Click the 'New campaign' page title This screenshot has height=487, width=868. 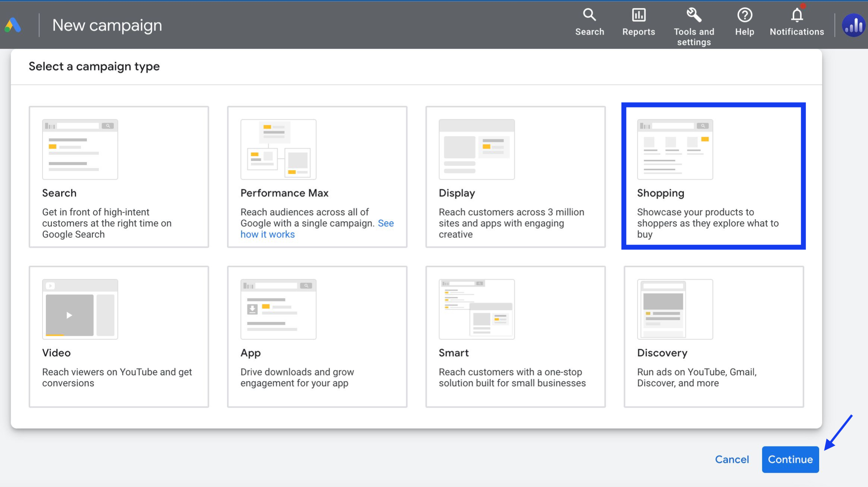coord(107,25)
